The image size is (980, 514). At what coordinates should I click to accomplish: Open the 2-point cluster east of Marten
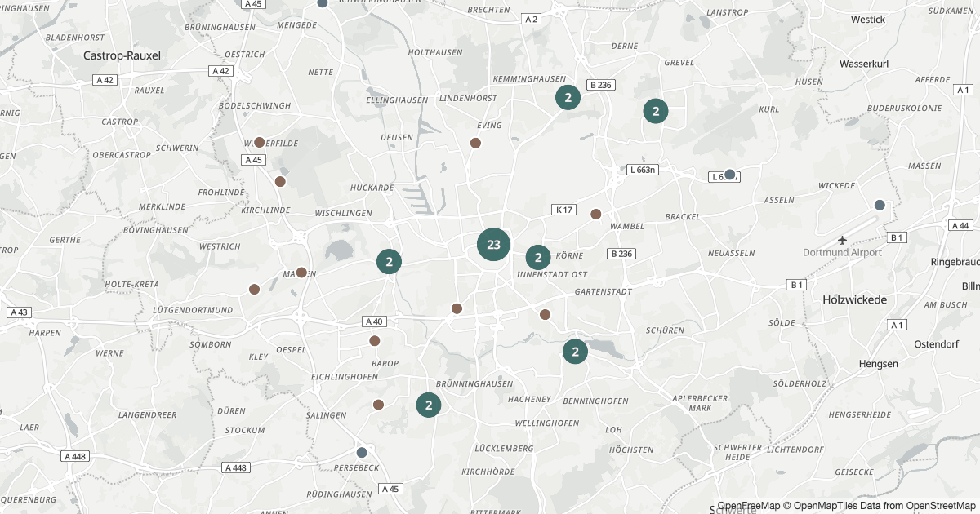(390, 262)
